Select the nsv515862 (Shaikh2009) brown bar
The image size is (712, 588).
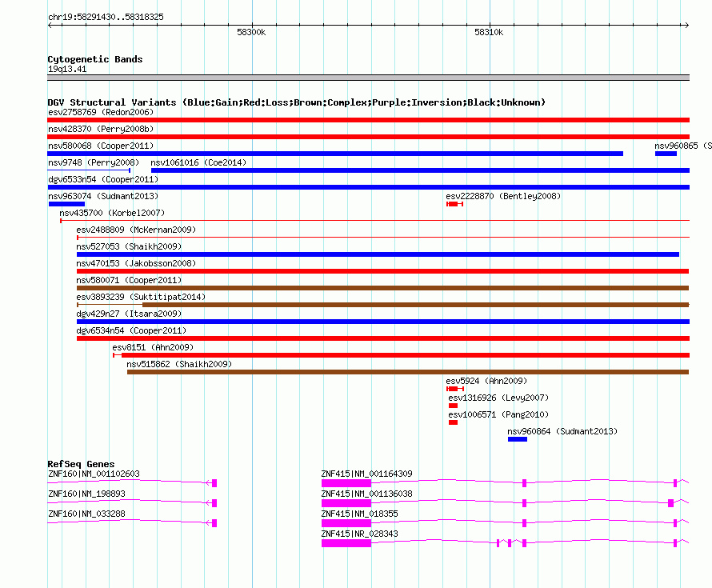click(x=408, y=372)
